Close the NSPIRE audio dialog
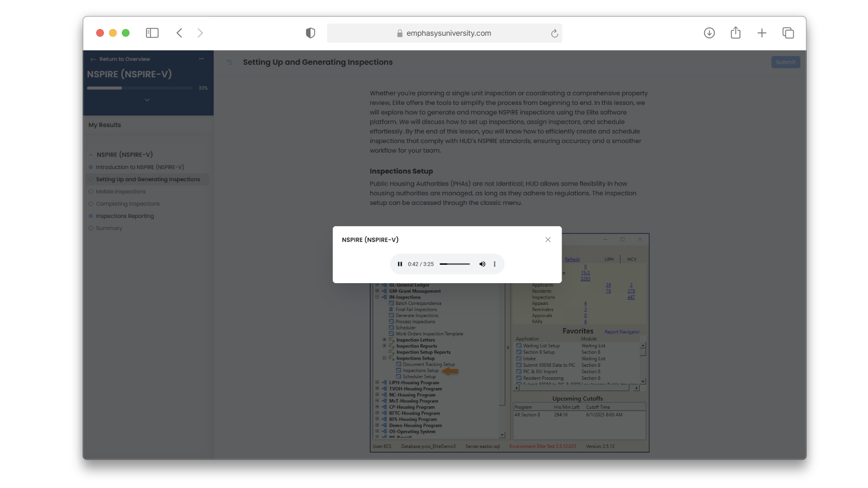868x488 pixels. pyautogui.click(x=548, y=240)
